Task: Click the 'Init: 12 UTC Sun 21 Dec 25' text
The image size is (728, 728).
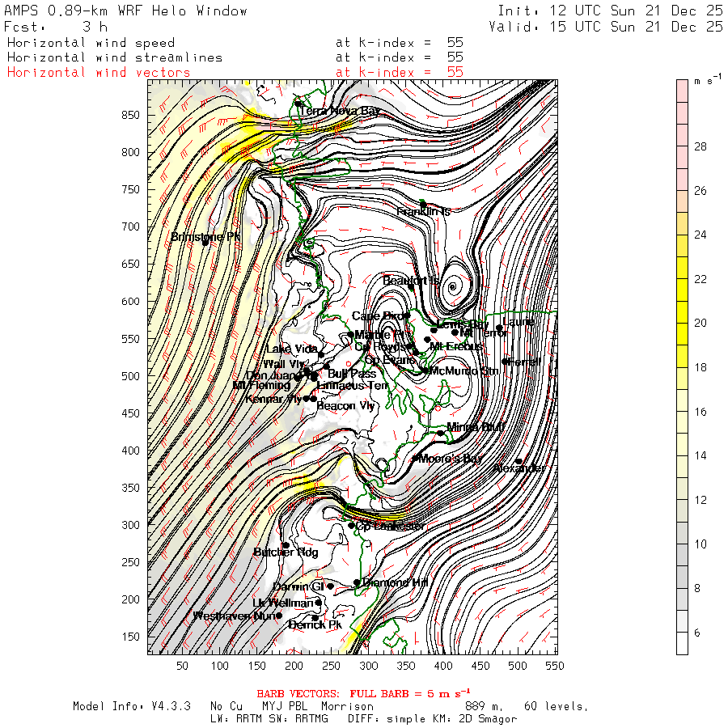Action: coord(610,11)
